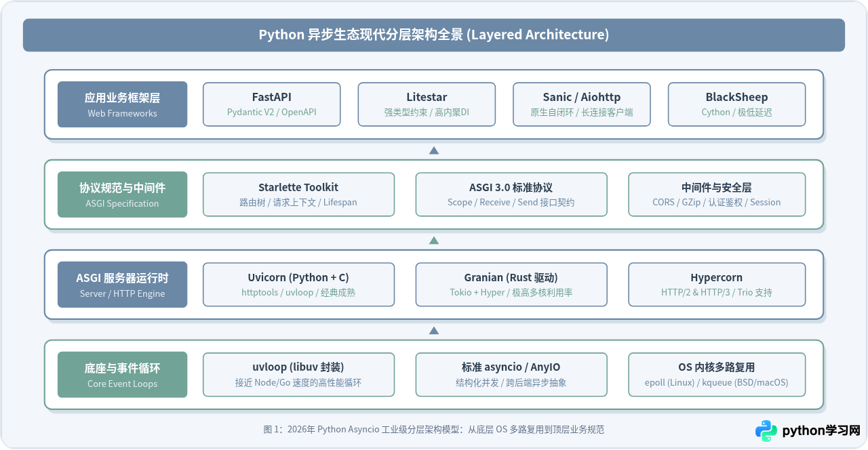Click the Uvicorn (Python + C) card

(x=298, y=285)
